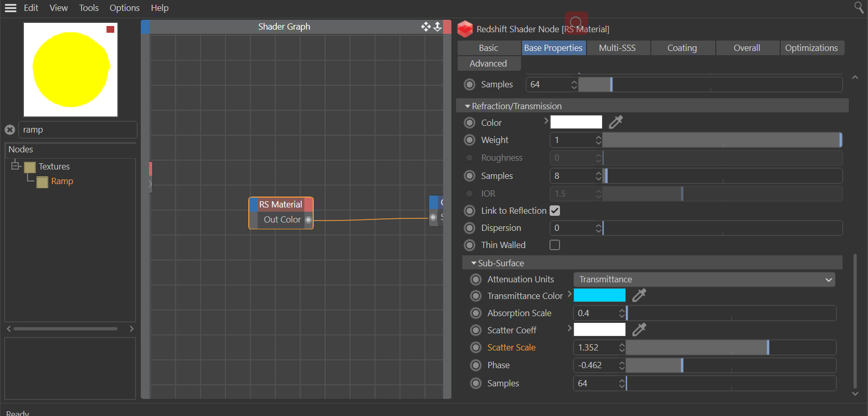This screenshot has width=868, height=416.
Task: Open Attenuation Units dropdown
Action: click(704, 279)
